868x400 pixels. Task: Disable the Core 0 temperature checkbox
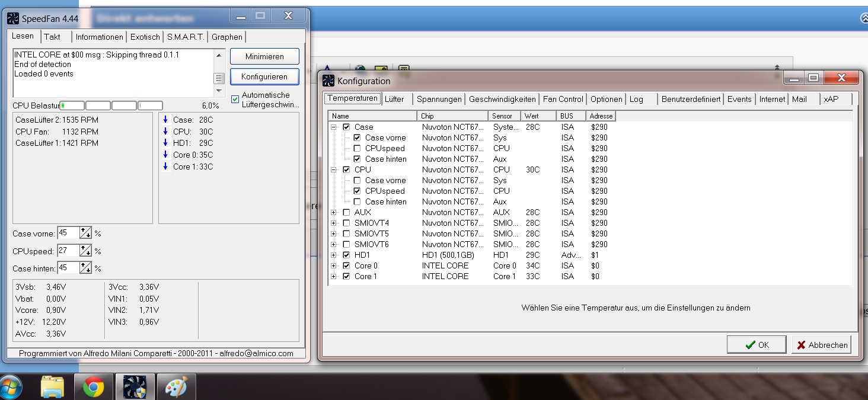click(346, 265)
